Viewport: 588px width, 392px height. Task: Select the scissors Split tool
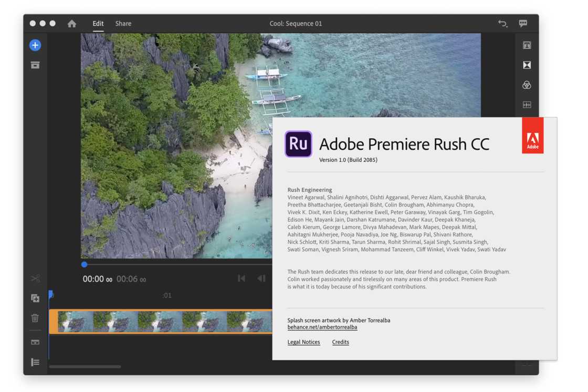click(35, 278)
